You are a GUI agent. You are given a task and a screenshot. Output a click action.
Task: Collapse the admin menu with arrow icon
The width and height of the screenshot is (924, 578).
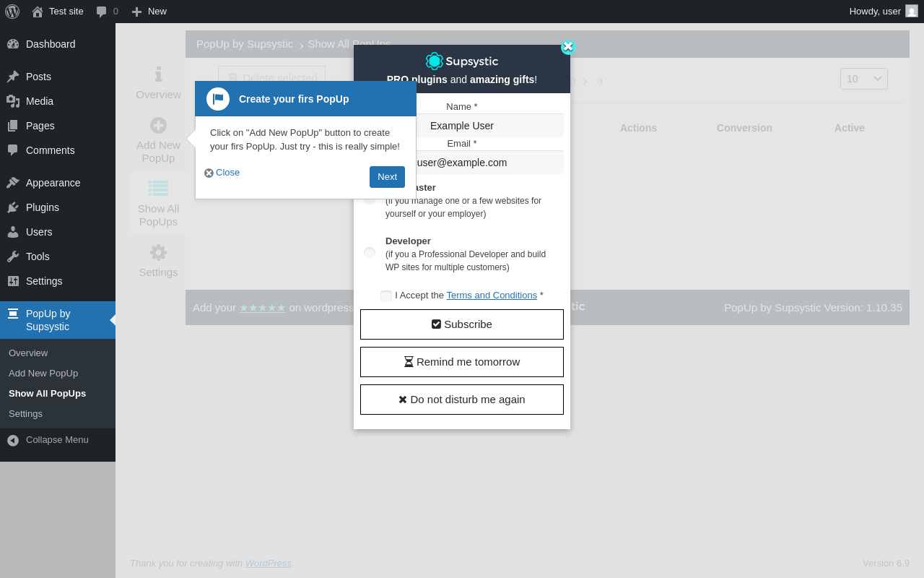pos(13,440)
